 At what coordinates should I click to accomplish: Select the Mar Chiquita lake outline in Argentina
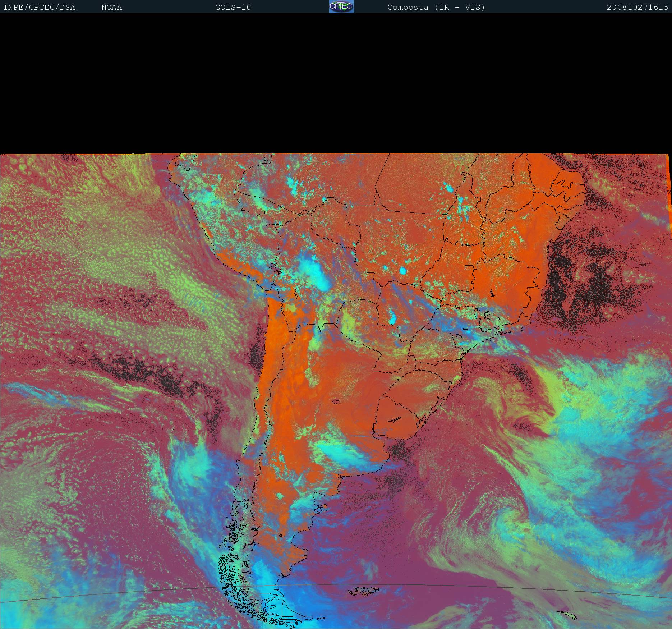(x=336, y=402)
